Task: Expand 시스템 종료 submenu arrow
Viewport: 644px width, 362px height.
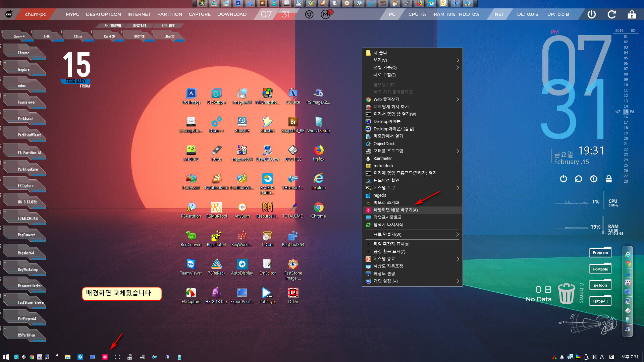Action: [458, 259]
